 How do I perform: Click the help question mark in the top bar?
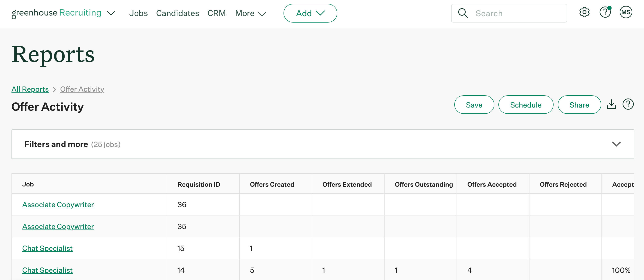pyautogui.click(x=605, y=12)
